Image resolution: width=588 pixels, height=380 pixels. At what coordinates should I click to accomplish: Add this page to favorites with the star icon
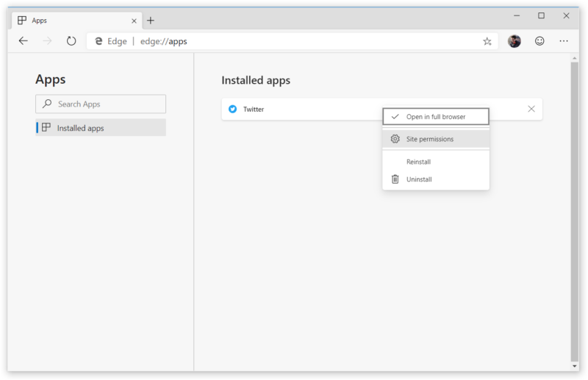click(487, 41)
